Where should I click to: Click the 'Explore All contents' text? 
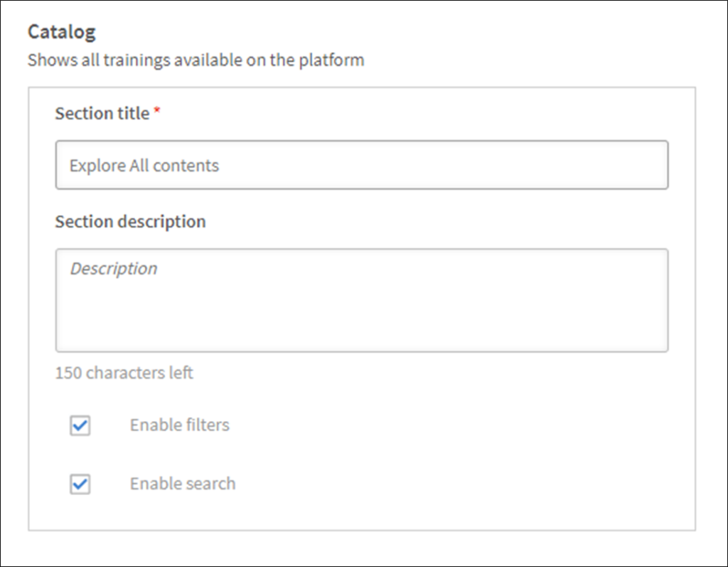click(x=144, y=166)
